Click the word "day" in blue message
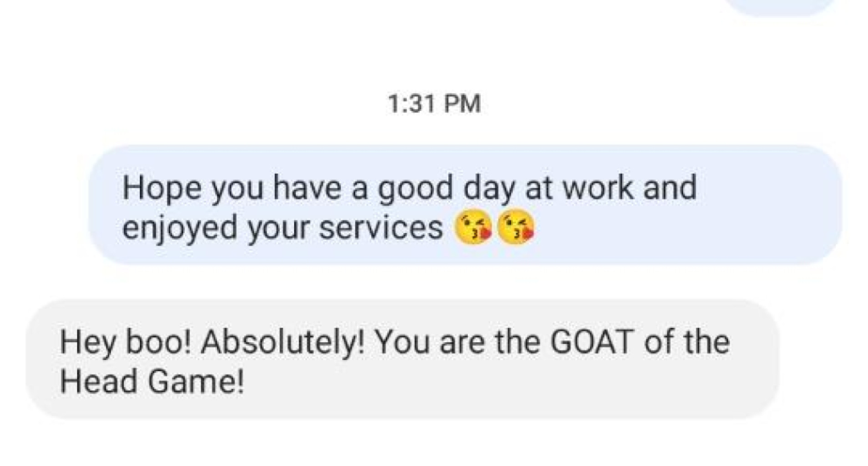This screenshot has height=466, width=868. click(x=489, y=189)
